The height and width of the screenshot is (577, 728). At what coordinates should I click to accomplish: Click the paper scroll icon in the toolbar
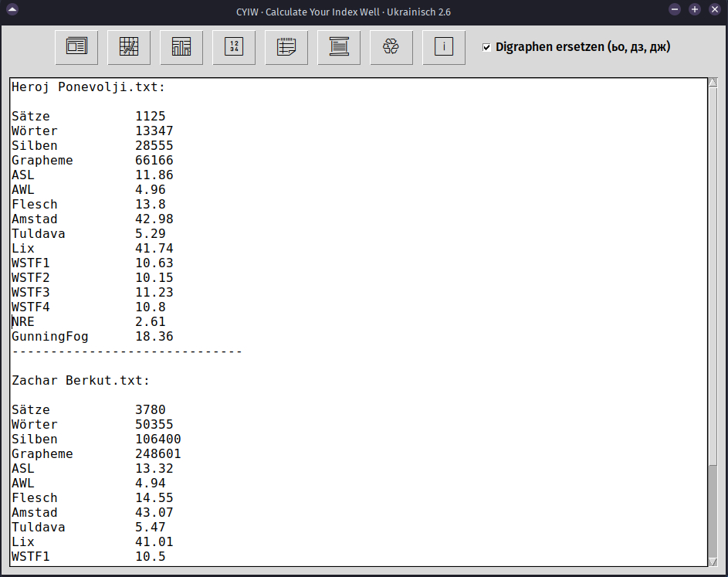click(x=339, y=47)
